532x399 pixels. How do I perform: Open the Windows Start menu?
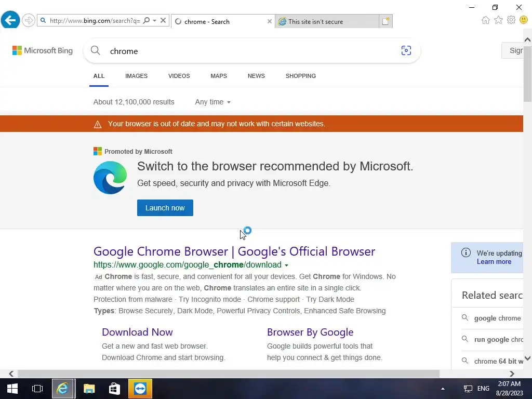(x=12, y=389)
